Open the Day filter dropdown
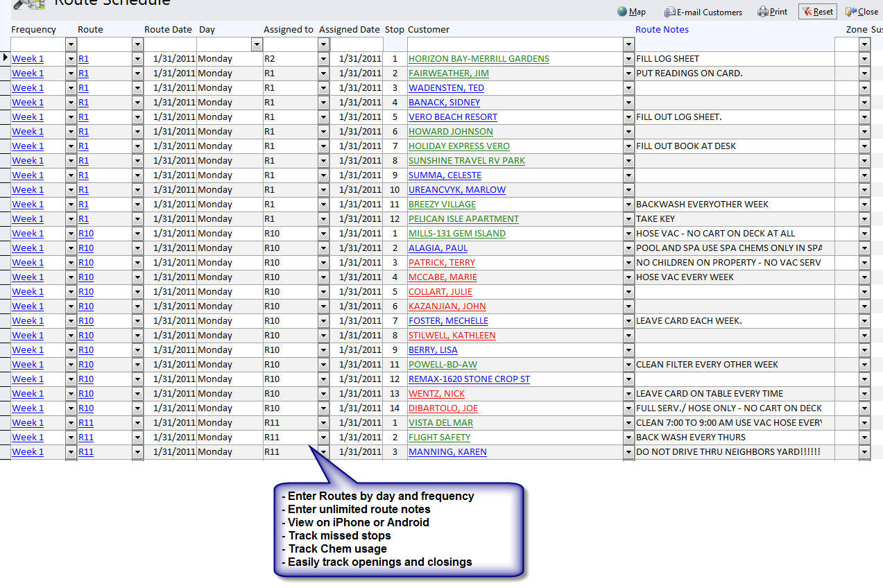Viewport: 883px width, 588px height. [x=257, y=44]
